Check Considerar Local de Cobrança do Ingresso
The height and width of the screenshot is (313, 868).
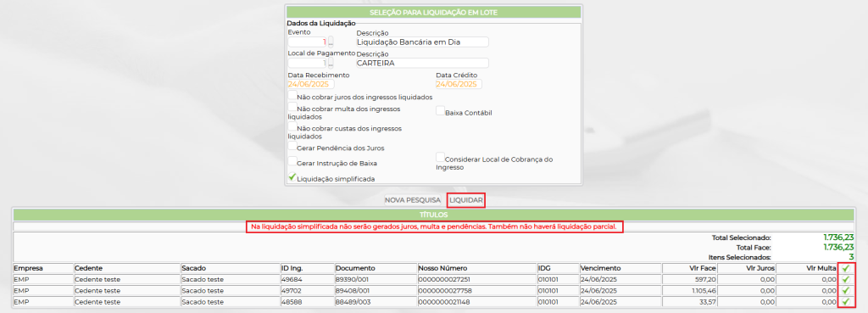[440, 157]
